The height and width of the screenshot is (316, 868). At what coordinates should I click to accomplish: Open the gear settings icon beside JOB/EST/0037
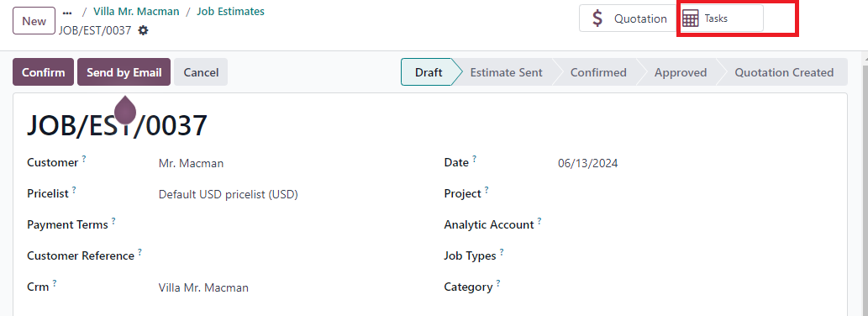pyautogui.click(x=144, y=30)
